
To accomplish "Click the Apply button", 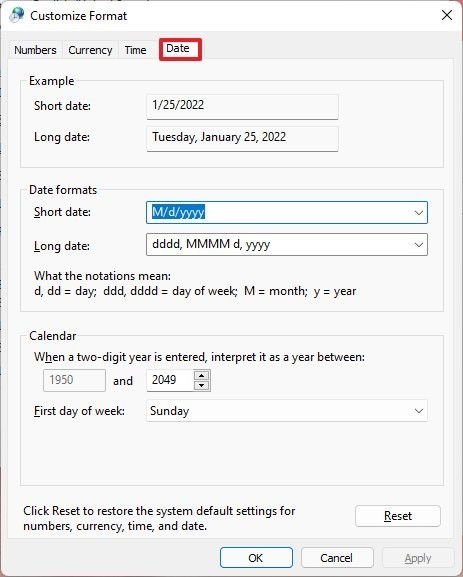I will coord(418,558).
